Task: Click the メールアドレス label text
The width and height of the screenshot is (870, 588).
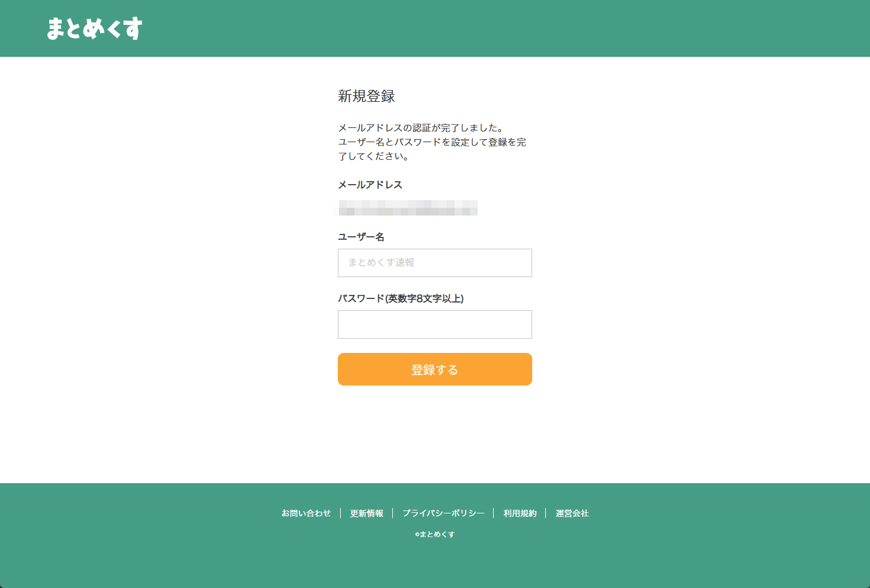Action: point(370,185)
